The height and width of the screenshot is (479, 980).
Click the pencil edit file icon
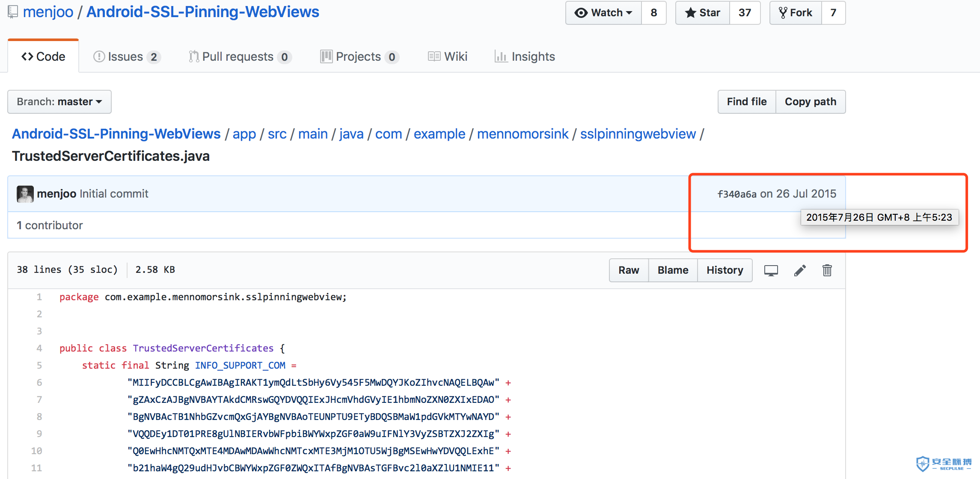point(800,270)
